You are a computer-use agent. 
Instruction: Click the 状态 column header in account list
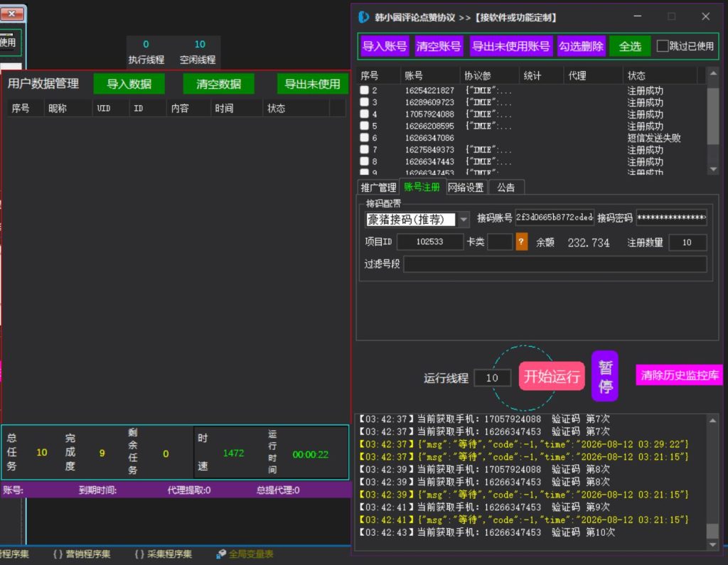(x=660, y=75)
